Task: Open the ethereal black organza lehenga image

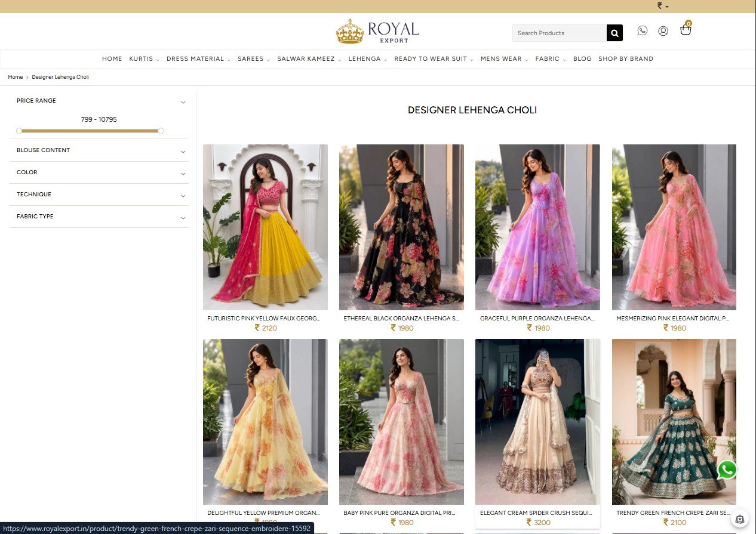Action: [401, 227]
